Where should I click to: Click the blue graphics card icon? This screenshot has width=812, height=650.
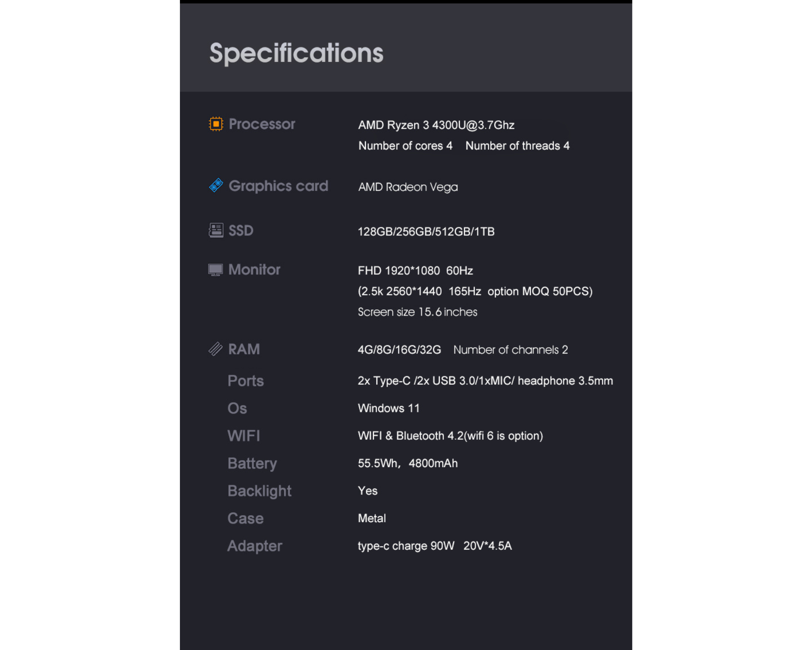click(216, 185)
